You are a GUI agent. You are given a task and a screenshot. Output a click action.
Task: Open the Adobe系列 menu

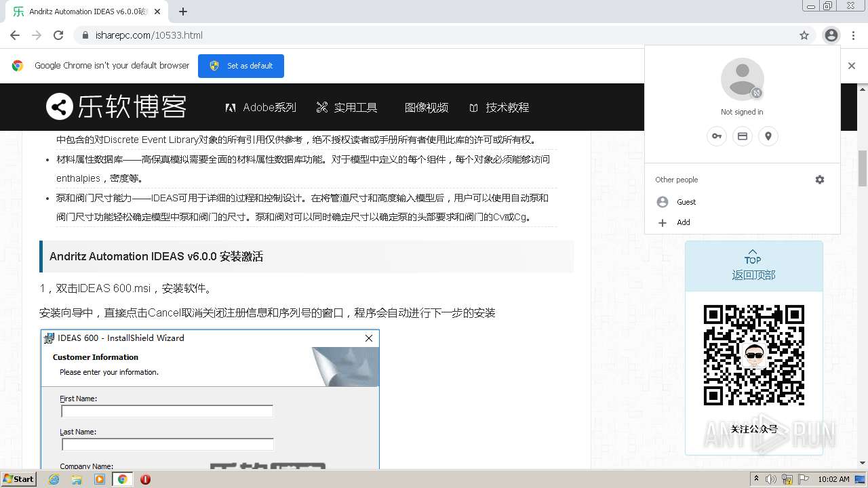[x=261, y=107]
